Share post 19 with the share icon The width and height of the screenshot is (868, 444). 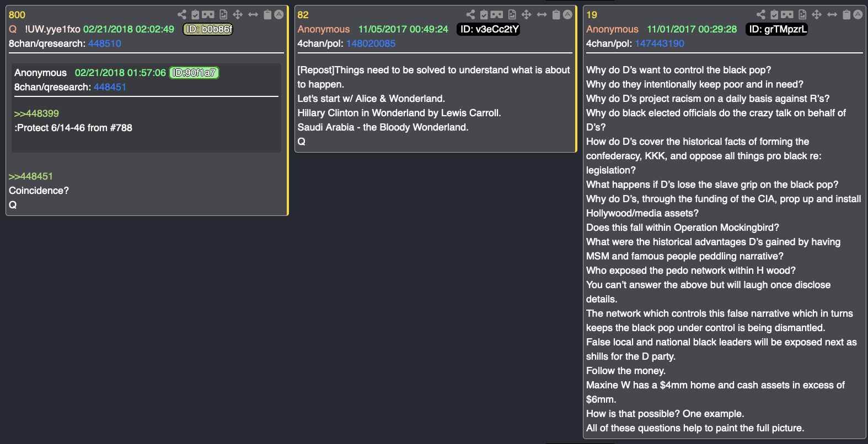pyautogui.click(x=761, y=15)
